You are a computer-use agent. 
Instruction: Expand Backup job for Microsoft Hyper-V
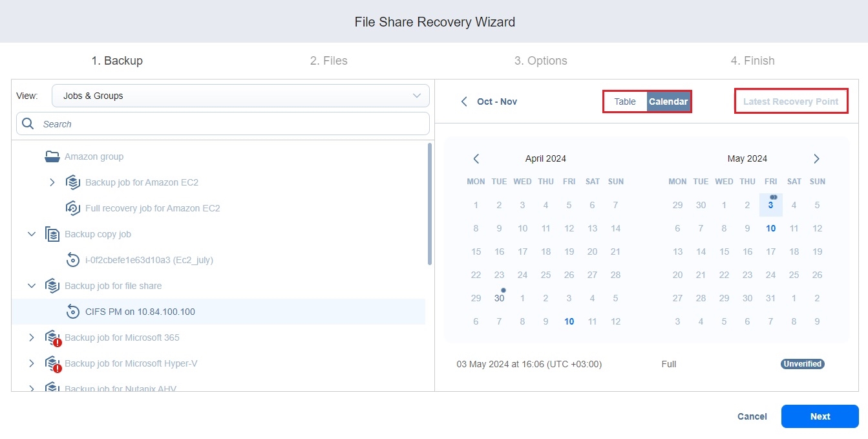(x=32, y=363)
